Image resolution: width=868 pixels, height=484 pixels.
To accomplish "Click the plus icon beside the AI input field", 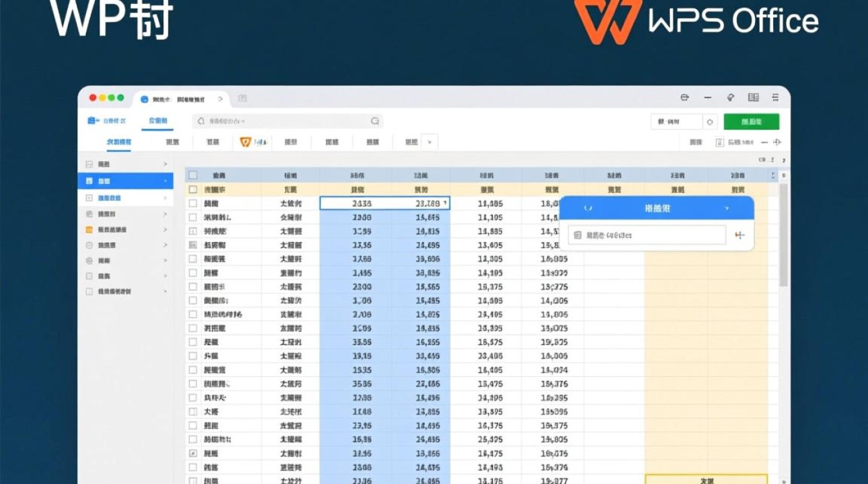I will pos(740,235).
